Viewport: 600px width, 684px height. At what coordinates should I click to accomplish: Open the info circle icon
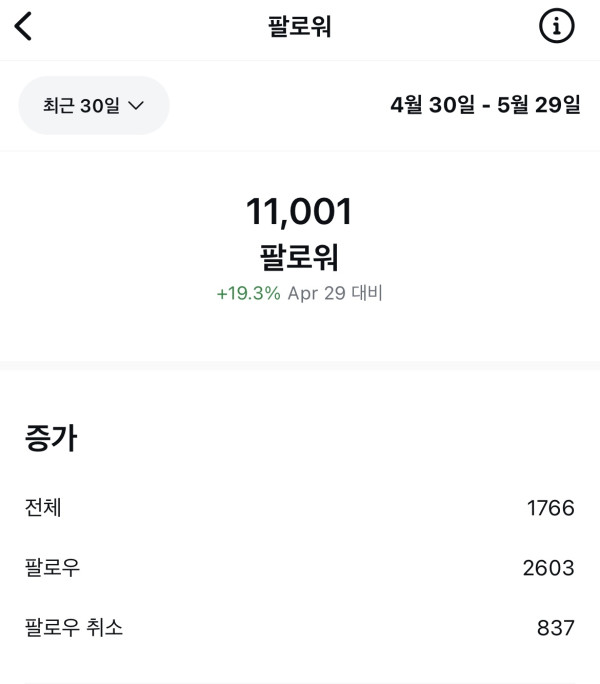point(557,27)
